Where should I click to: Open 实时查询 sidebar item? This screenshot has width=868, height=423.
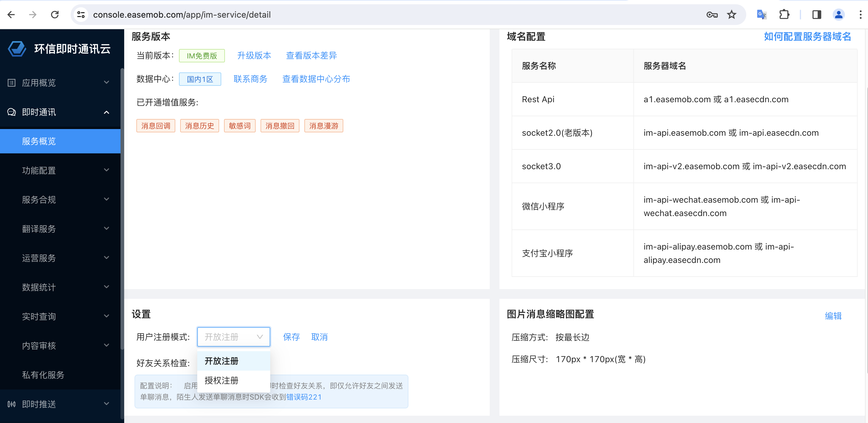point(60,316)
